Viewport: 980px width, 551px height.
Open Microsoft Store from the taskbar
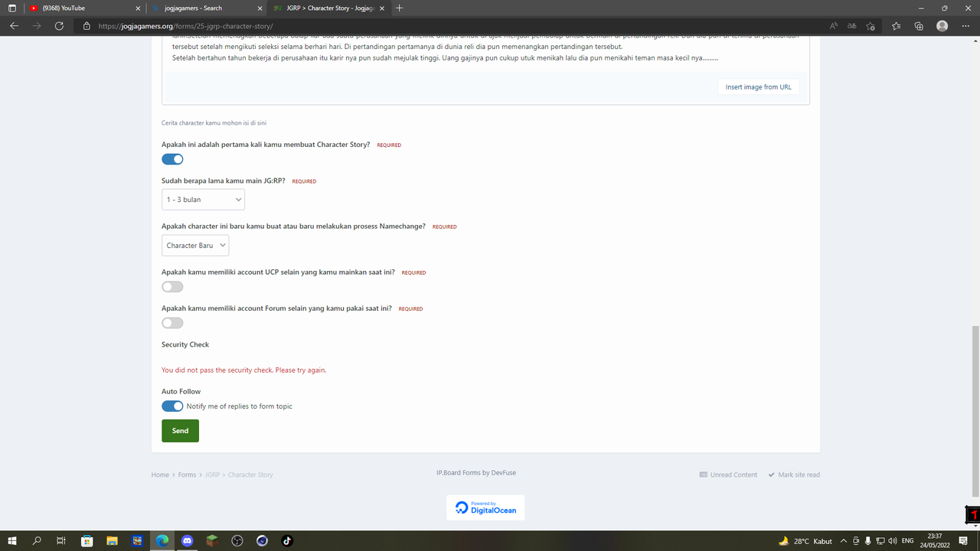(87, 541)
